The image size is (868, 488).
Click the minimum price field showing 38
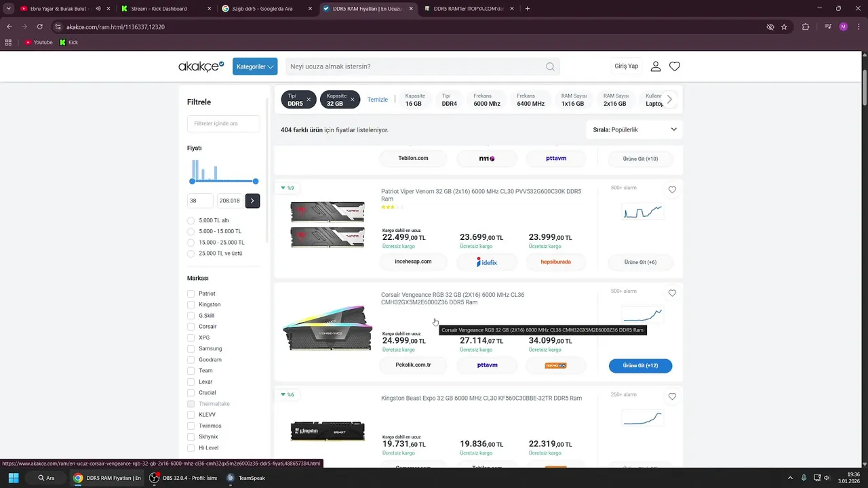coord(201,201)
